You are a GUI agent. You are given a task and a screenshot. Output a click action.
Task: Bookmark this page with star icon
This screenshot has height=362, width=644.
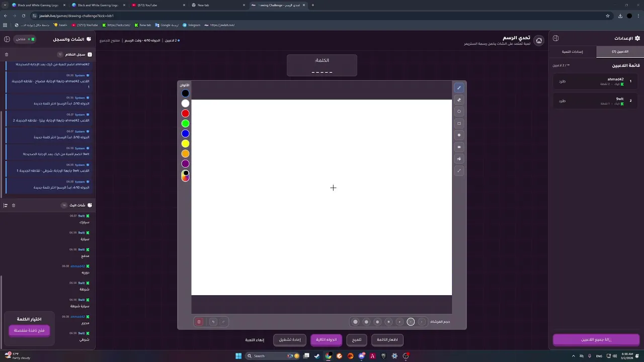point(608,16)
